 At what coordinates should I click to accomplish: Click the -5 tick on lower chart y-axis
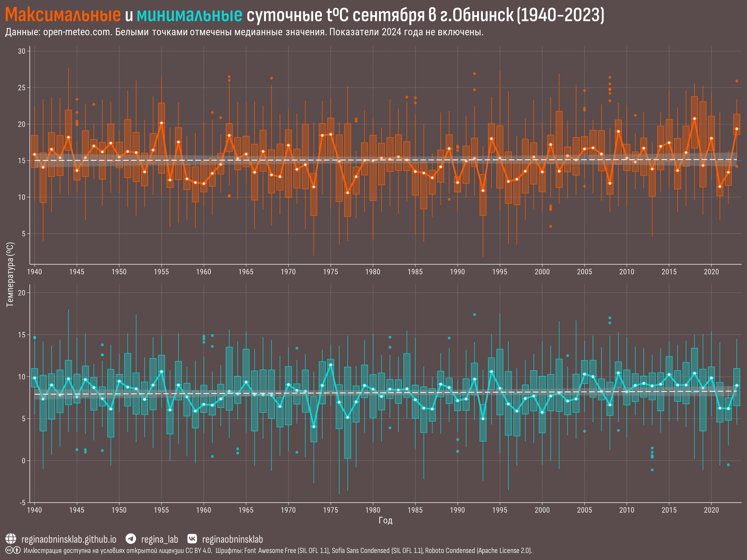22,503
